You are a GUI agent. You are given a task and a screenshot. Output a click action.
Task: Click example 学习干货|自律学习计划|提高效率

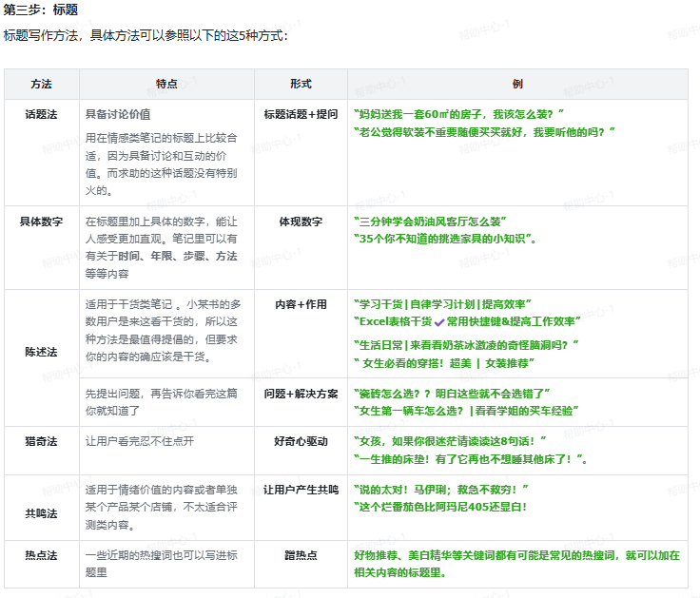442,305
